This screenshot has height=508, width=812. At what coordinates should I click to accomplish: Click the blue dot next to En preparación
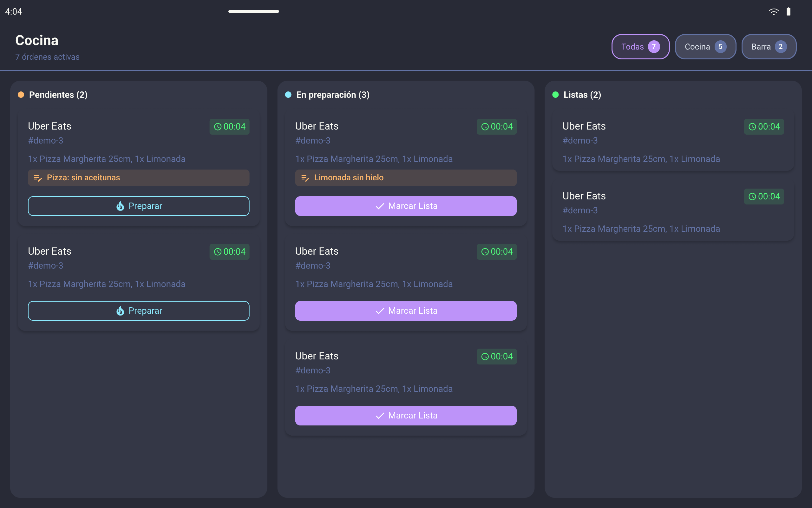(x=288, y=95)
